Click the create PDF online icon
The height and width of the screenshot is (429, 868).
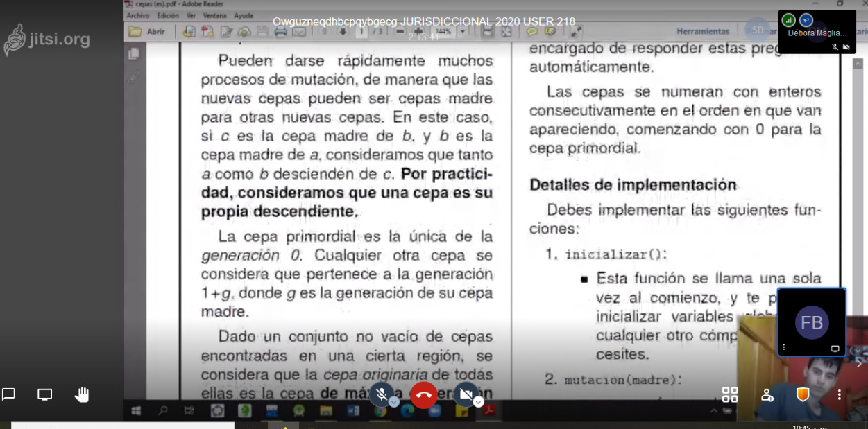[x=188, y=31]
